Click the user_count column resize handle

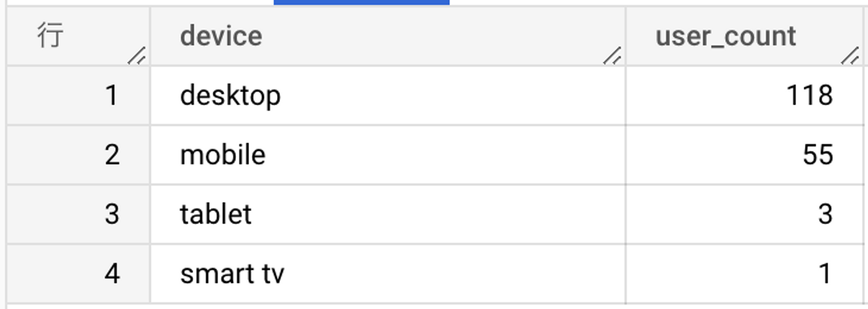(850, 56)
